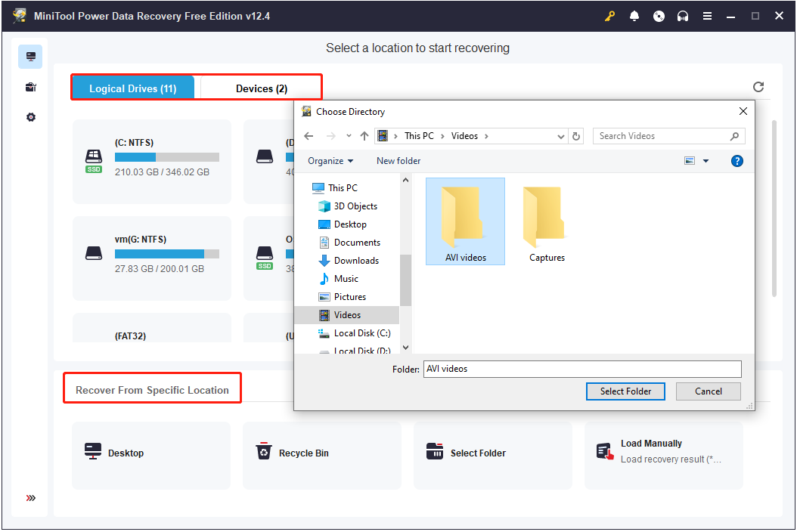Open the notifications bell icon
Viewport: 797px width, 532px height.
634,17
